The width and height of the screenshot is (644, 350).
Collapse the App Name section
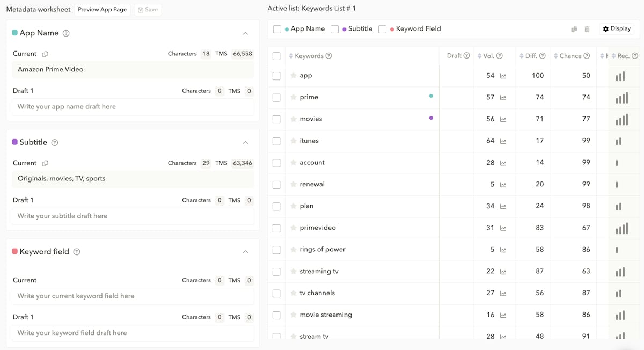pos(245,33)
